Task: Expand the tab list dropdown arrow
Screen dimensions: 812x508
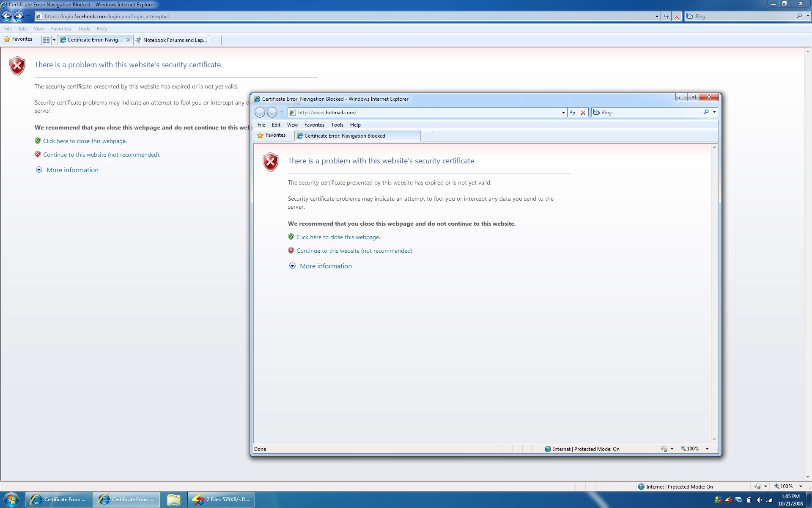Action: tap(54, 40)
